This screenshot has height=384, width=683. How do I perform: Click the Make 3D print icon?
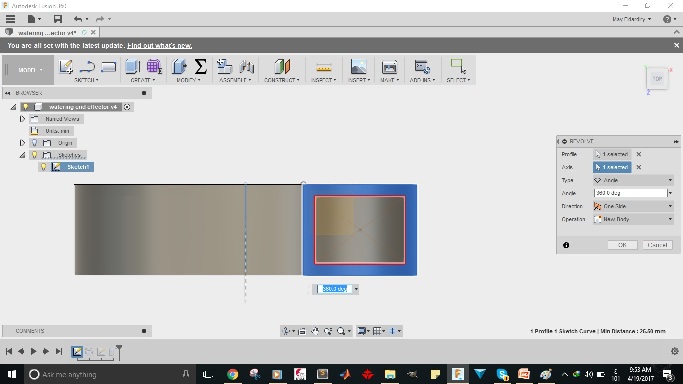(x=389, y=67)
